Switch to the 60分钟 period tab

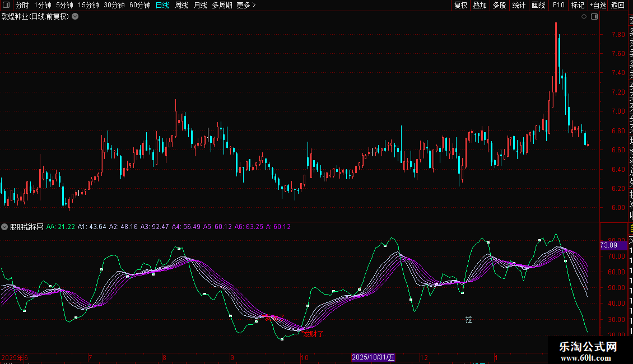tap(139, 5)
